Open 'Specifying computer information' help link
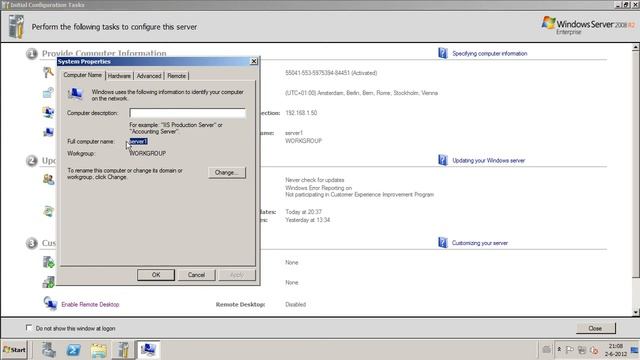The height and width of the screenshot is (360, 640). point(489,53)
